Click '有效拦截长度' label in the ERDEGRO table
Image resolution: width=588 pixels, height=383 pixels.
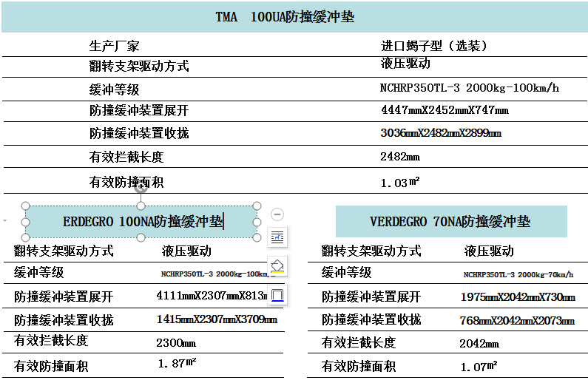tap(51, 340)
